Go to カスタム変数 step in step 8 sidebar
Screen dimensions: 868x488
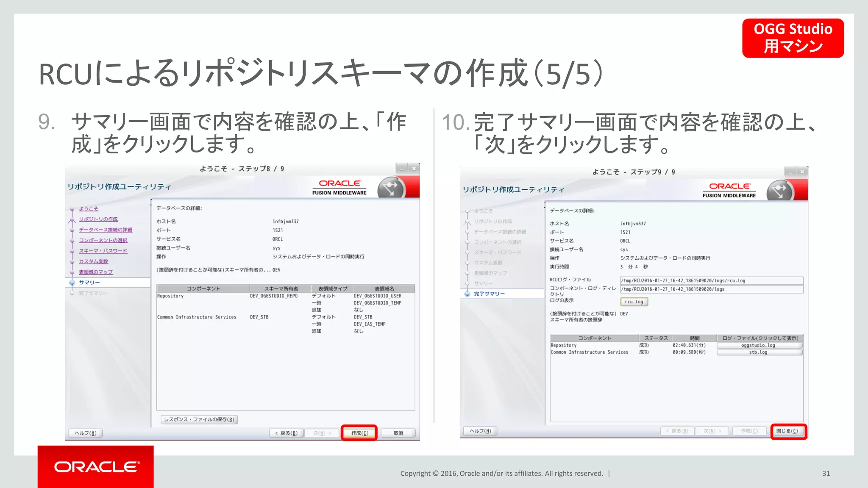coord(93,261)
